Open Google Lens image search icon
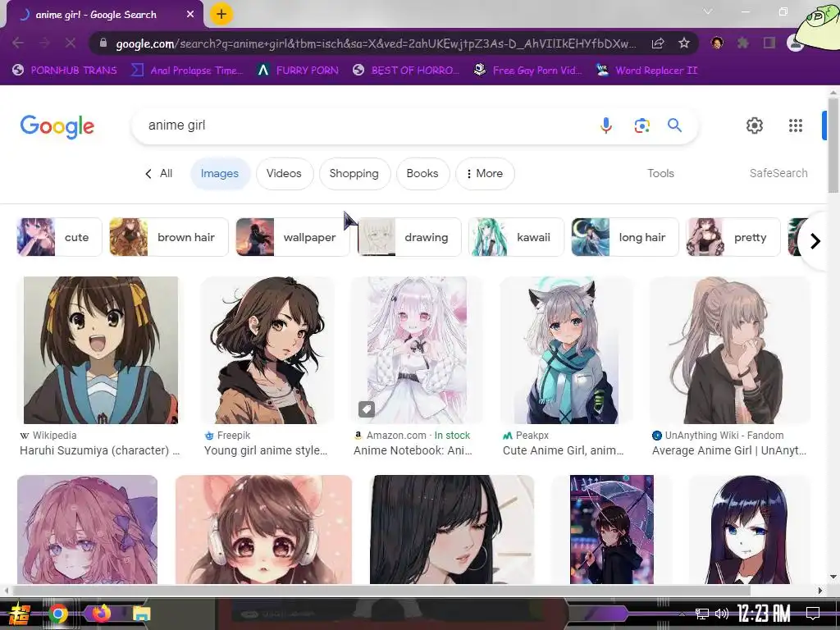 (641, 126)
